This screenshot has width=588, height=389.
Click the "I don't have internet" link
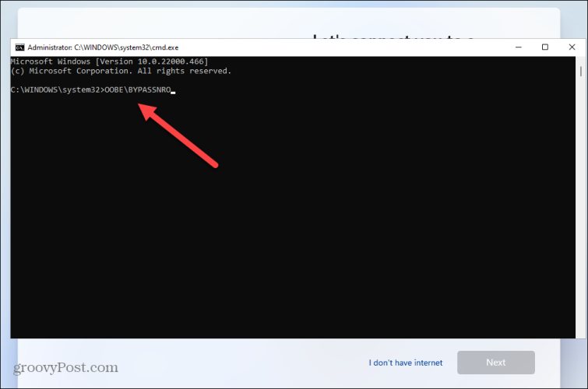click(x=406, y=363)
